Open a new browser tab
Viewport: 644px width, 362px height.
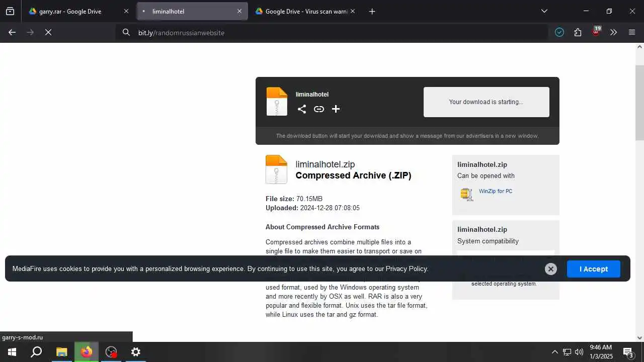(x=372, y=11)
